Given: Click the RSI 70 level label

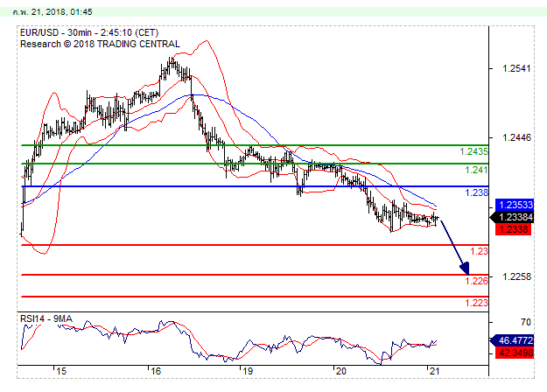Looking at the screenshot, I should click(x=526, y=322).
